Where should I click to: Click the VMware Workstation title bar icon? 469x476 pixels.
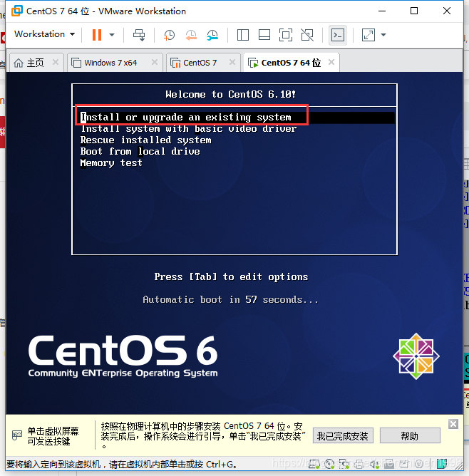(17, 11)
